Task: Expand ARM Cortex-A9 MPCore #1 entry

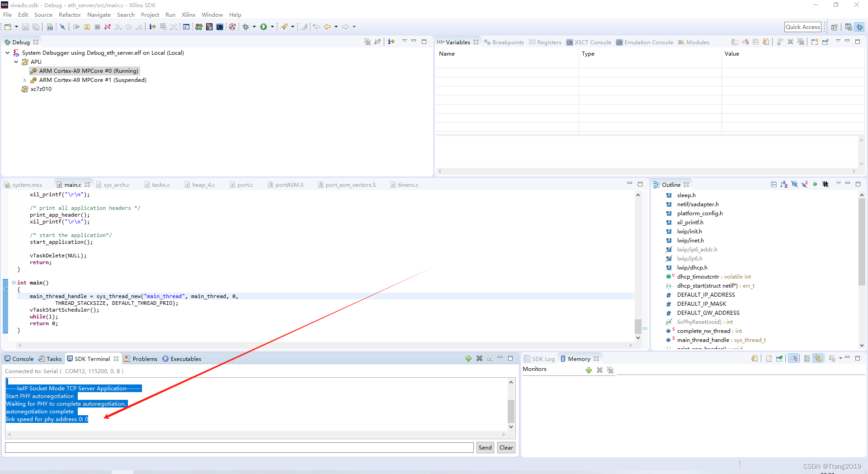Action: click(24, 80)
